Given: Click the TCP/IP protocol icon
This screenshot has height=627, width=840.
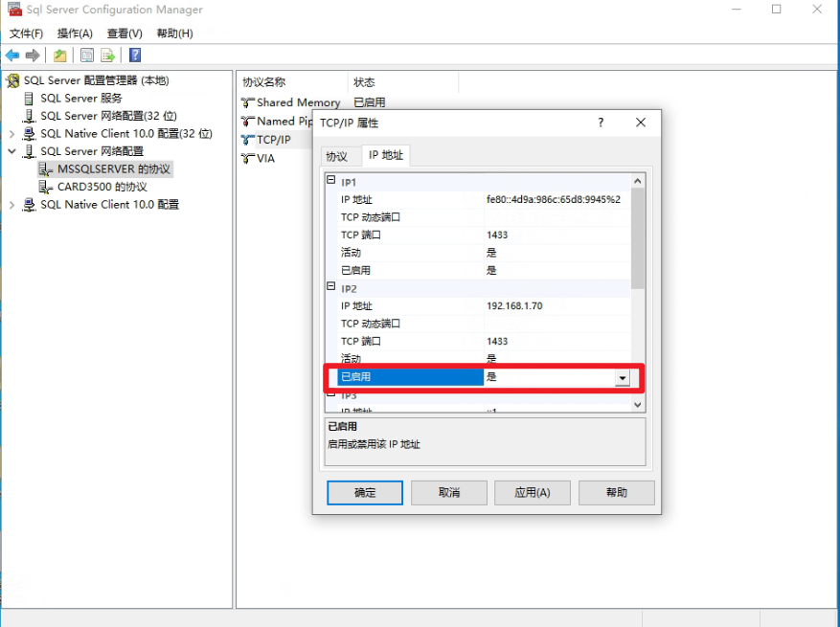Looking at the screenshot, I should [247, 140].
